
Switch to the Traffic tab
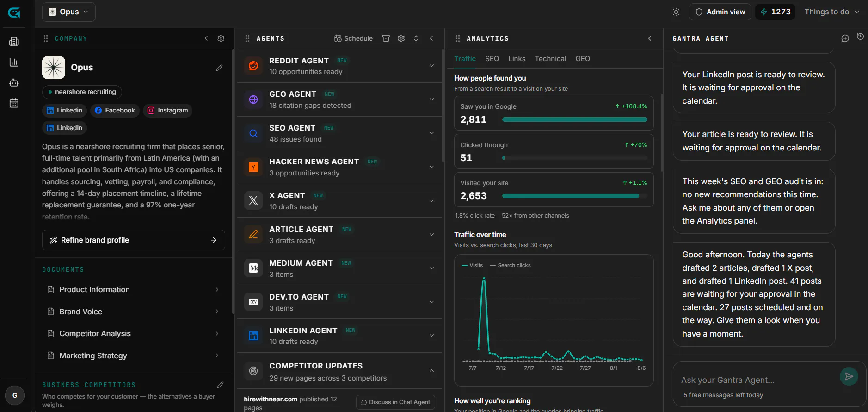coord(465,59)
